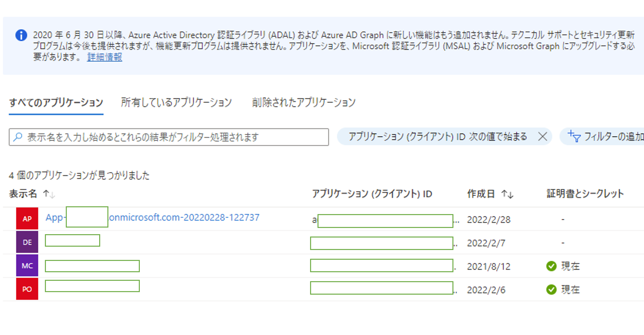Click the creation date 2022/2/6
This screenshot has width=644, height=335.
(x=486, y=290)
